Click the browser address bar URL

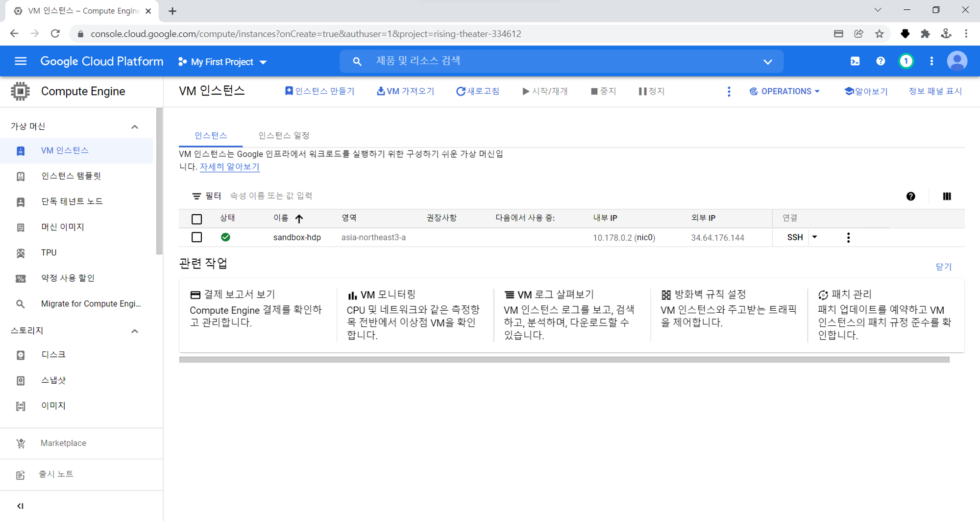(x=306, y=34)
